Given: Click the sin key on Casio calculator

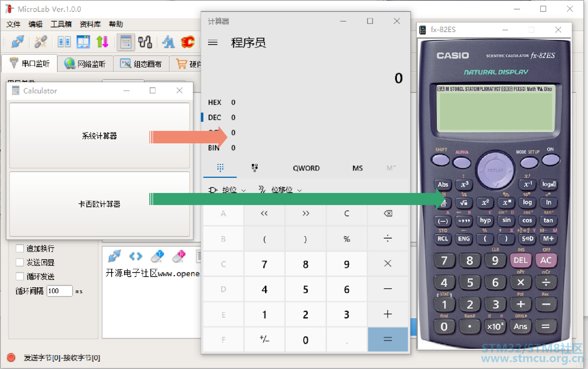Looking at the screenshot, I should 506,220.
